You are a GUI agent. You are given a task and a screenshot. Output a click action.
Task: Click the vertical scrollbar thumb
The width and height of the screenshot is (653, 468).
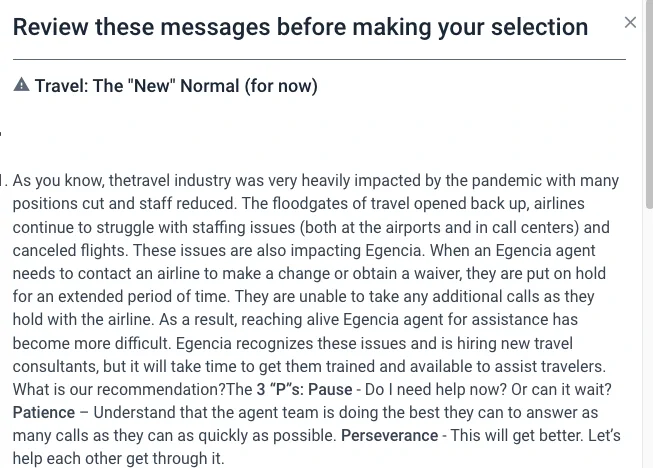click(649, 104)
